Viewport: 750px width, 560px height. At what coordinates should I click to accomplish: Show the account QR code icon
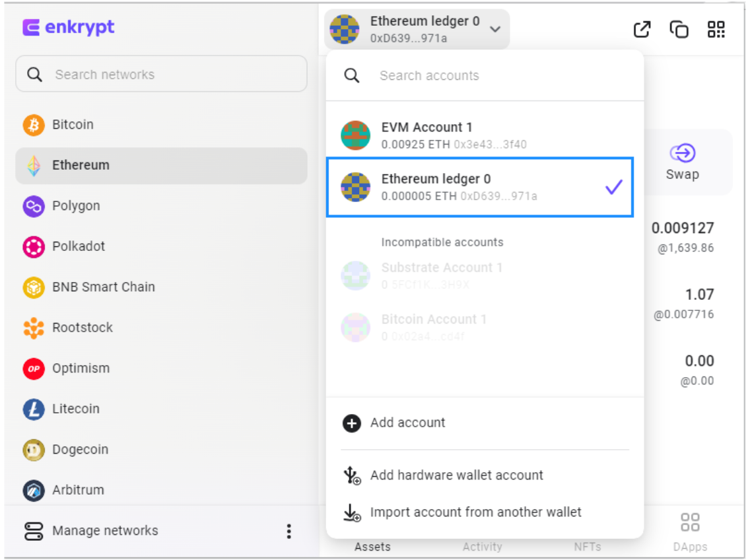tap(716, 30)
